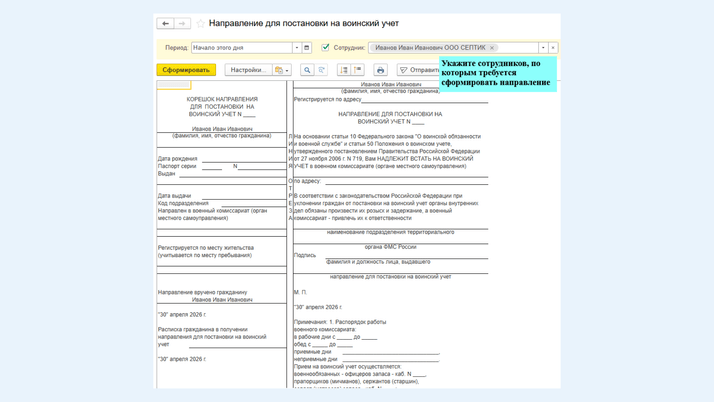Click the Код подразделения line
The image size is (714, 402).
[222, 203]
